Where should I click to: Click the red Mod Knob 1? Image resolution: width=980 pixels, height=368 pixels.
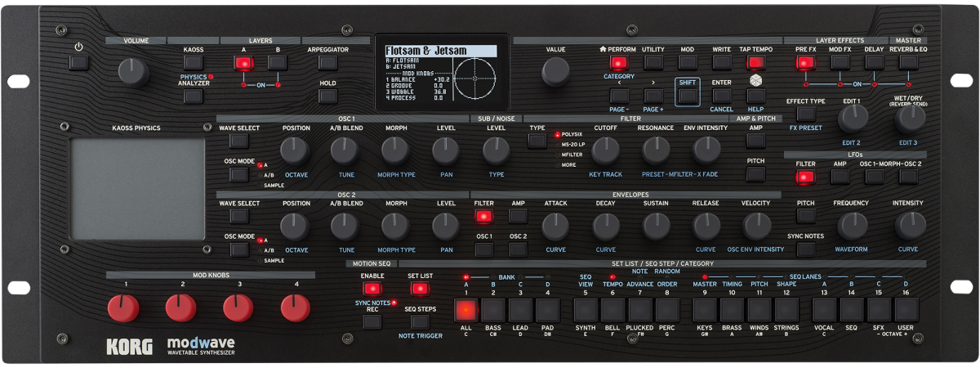coord(124,308)
